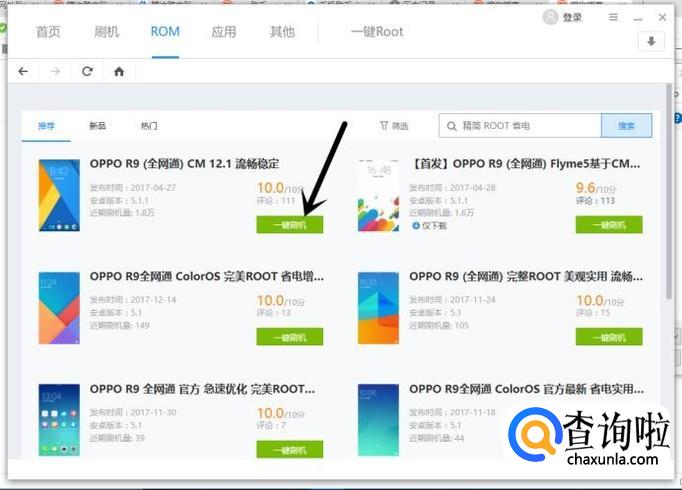Click 评论：113 under Flyme5 ROM
The height and width of the screenshot is (490, 682).
click(595, 201)
